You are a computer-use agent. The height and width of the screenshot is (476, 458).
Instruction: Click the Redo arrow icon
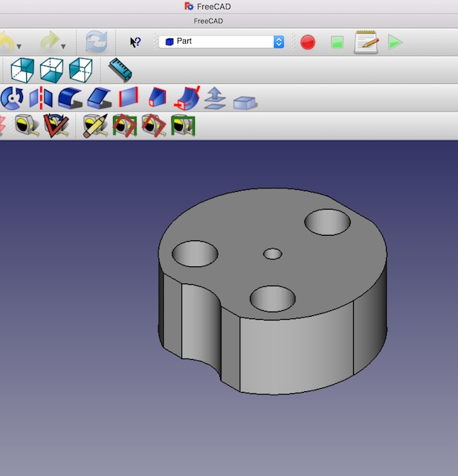coord(50,41)
